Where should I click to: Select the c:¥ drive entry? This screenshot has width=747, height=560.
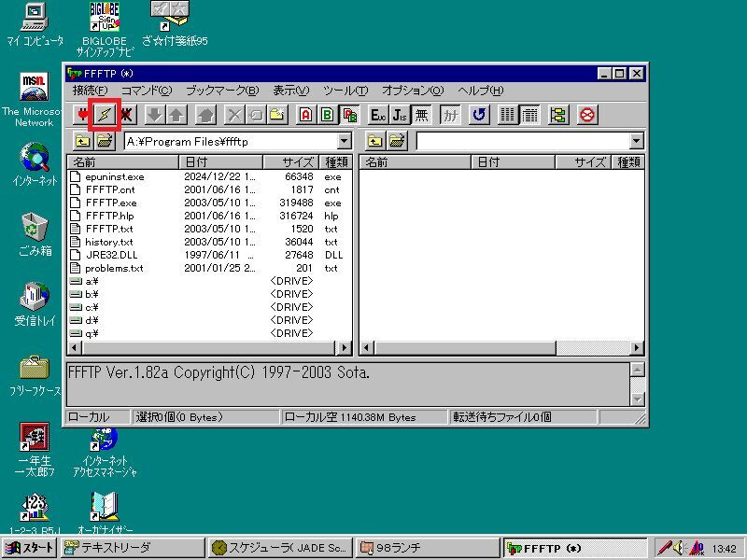pos(84,307)
